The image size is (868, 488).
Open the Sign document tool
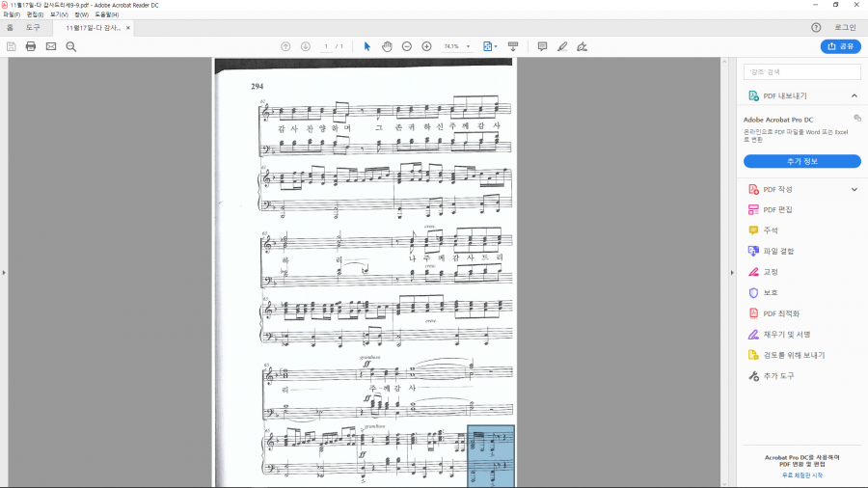582,46
